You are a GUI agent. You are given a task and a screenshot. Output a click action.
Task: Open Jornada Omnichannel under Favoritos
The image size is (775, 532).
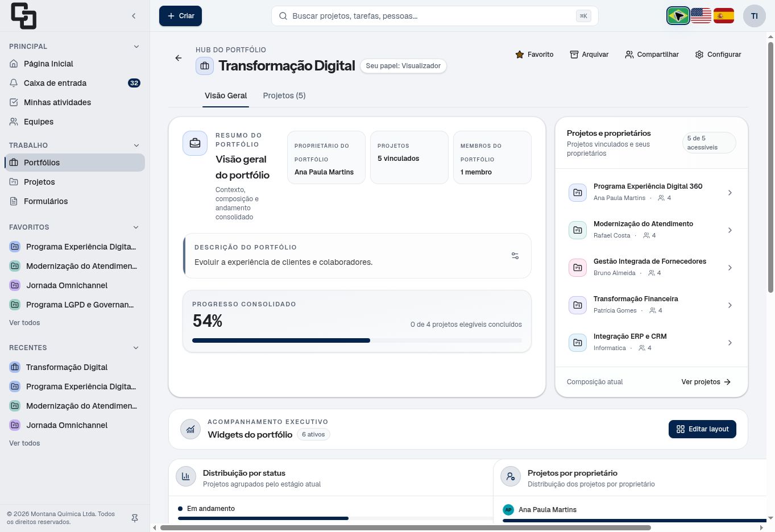coord(74,285)
